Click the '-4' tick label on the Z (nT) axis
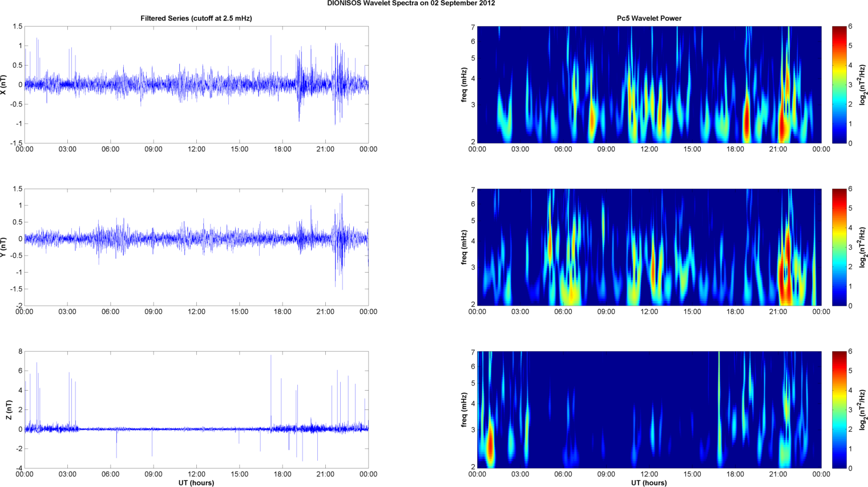The width and height of the screenshot is (868, 487). click(x=18, y=468)
